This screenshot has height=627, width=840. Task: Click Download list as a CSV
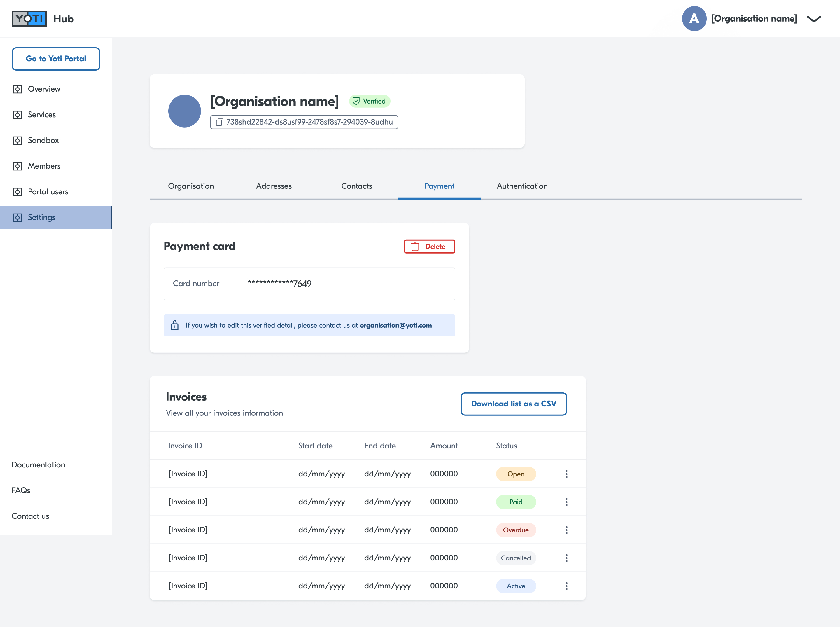pyautogui.click(x=513, y=404)
